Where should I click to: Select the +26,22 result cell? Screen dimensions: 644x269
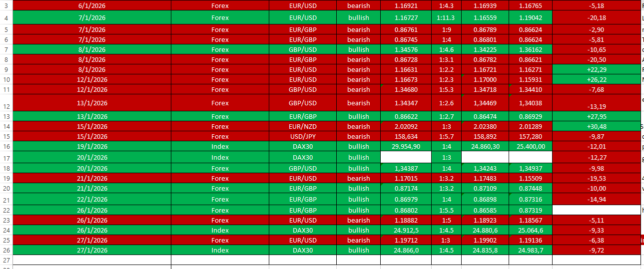(x=597, y=79)
